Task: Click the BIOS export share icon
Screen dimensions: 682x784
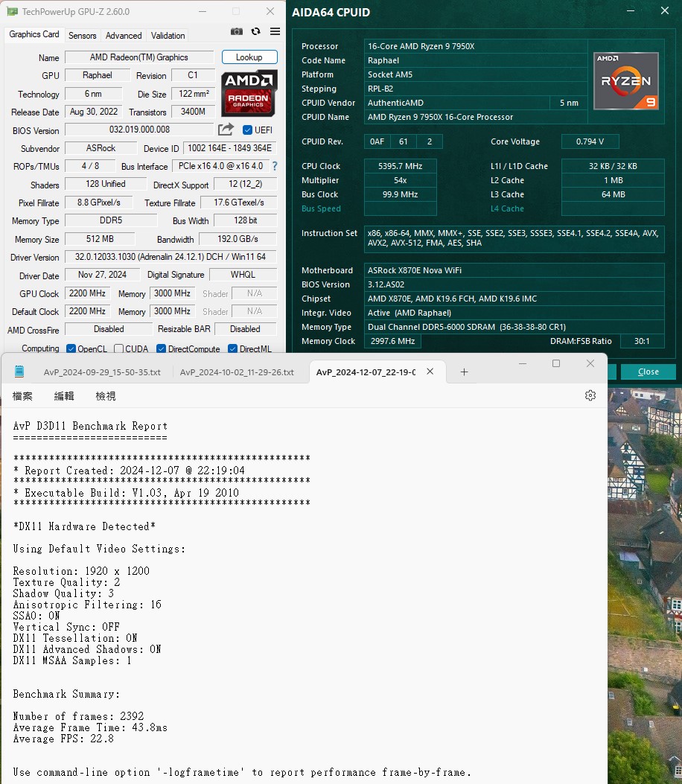Action: pyautogui.click(x=226, y=130)
